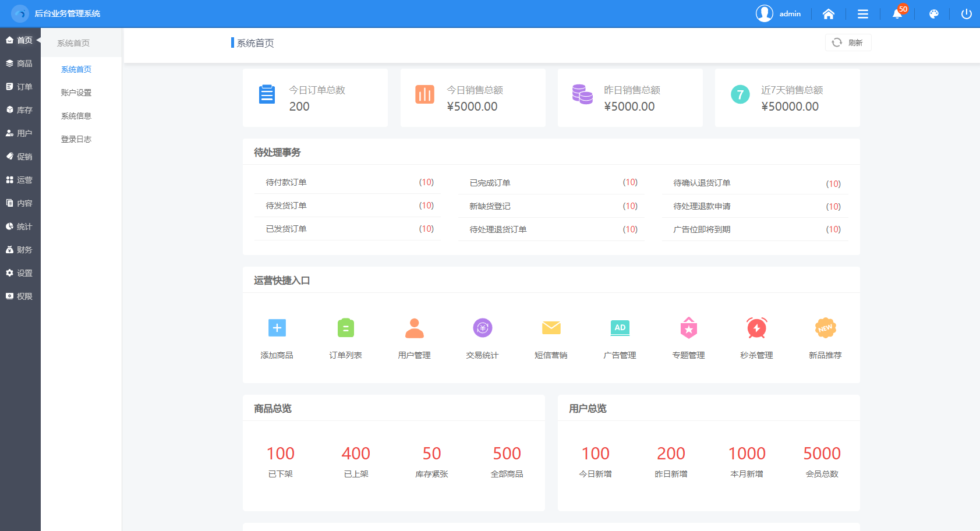Open the admin user avatar
Image resolution: width=980 pixels, height=531 pixels.
(765, 13)
